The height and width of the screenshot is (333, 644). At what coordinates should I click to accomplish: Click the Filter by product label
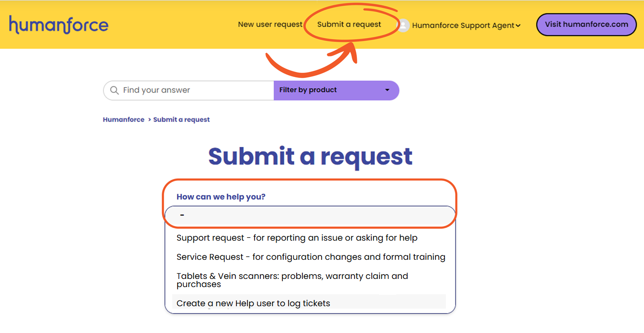308,90
